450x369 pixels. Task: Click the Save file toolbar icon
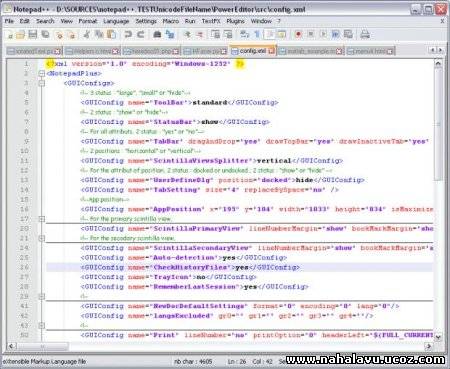[x=33, y=34]
